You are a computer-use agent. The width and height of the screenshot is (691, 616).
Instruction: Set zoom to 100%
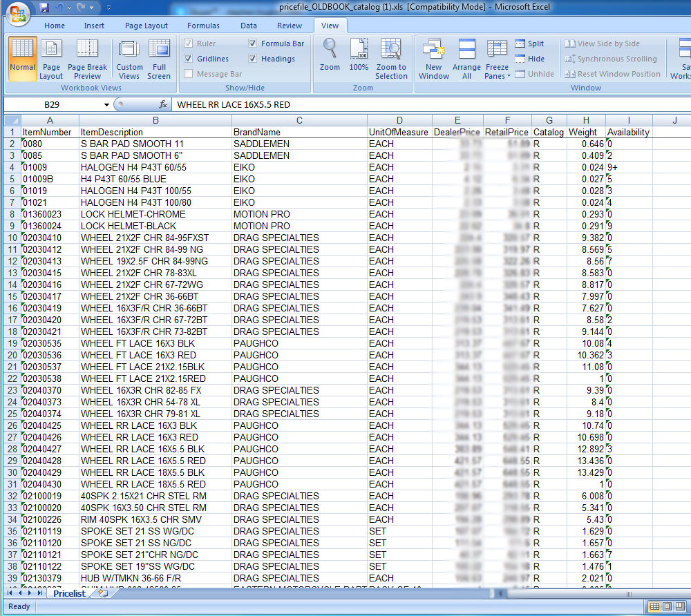[359, 55]
